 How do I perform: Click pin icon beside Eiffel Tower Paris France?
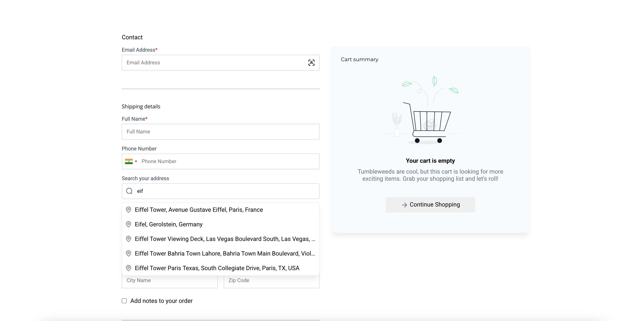click(129, 210)
